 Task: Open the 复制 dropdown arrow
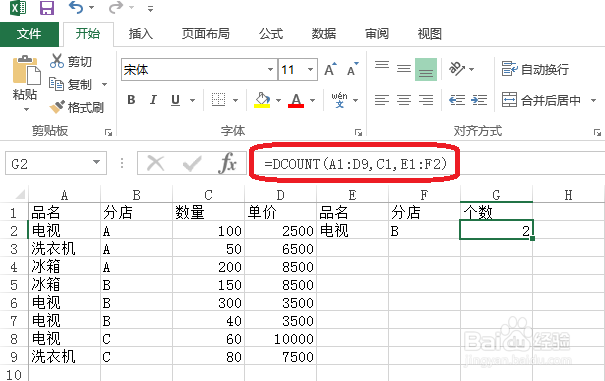[104, 85]
